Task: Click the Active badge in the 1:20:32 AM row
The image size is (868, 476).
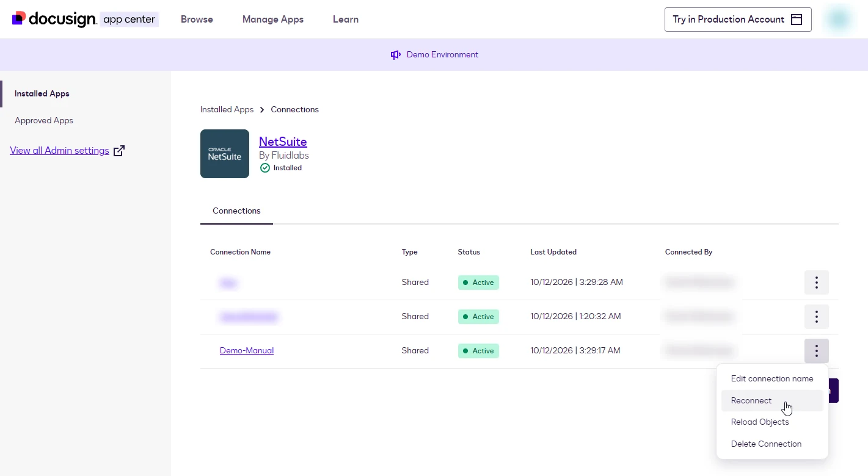Action: coord(478,317)
